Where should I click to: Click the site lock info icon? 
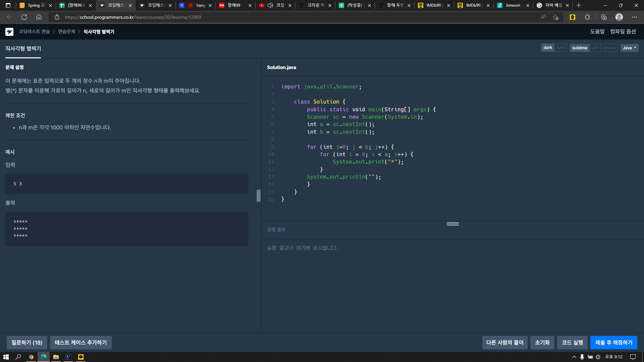tap(57, 17)
